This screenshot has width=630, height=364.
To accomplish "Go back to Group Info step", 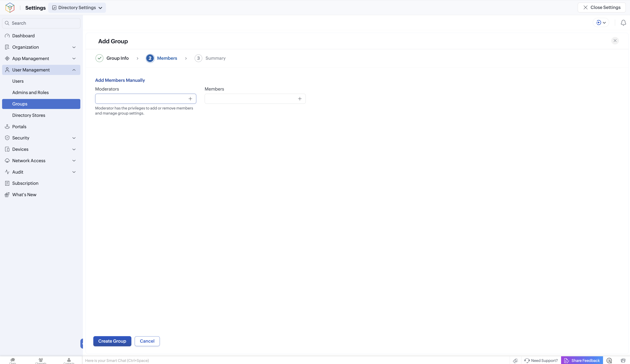I will (x=112, y=58).
